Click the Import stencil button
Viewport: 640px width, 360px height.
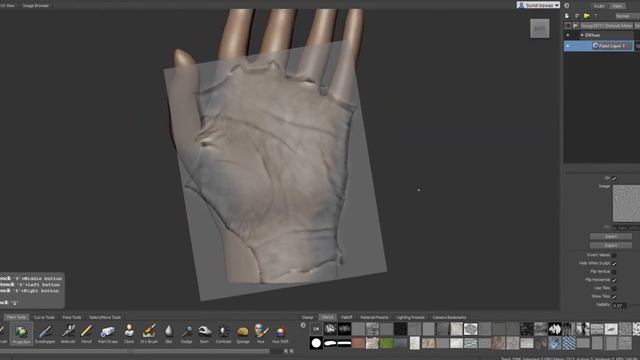[611, 237]
